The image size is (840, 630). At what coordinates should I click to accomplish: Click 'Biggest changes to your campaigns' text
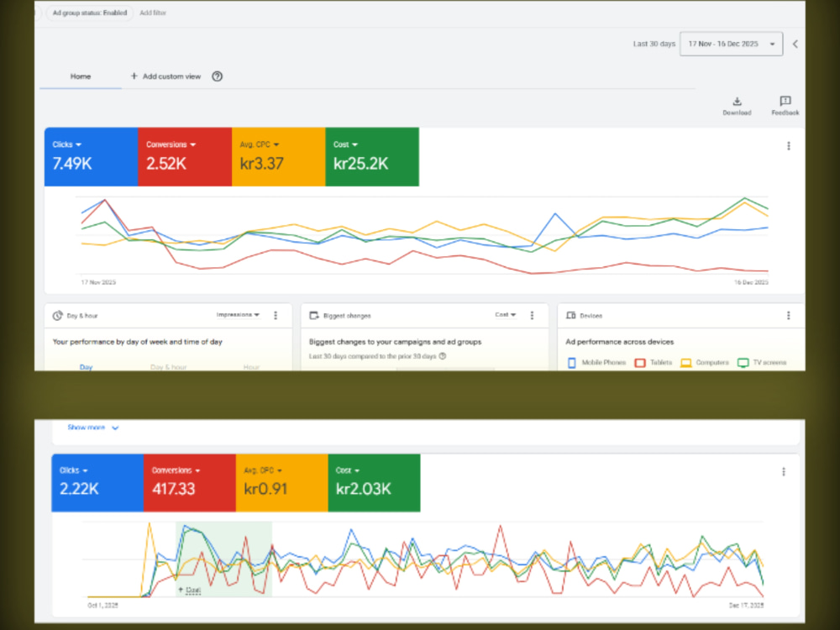[x=396, y=342]
